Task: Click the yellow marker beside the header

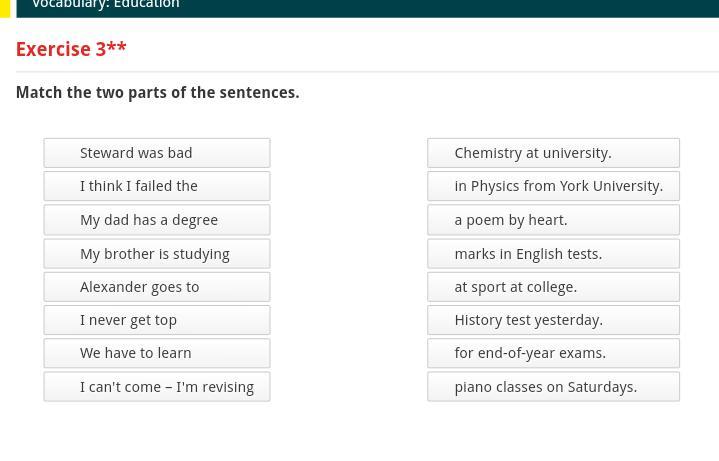Action: [4, 7]
